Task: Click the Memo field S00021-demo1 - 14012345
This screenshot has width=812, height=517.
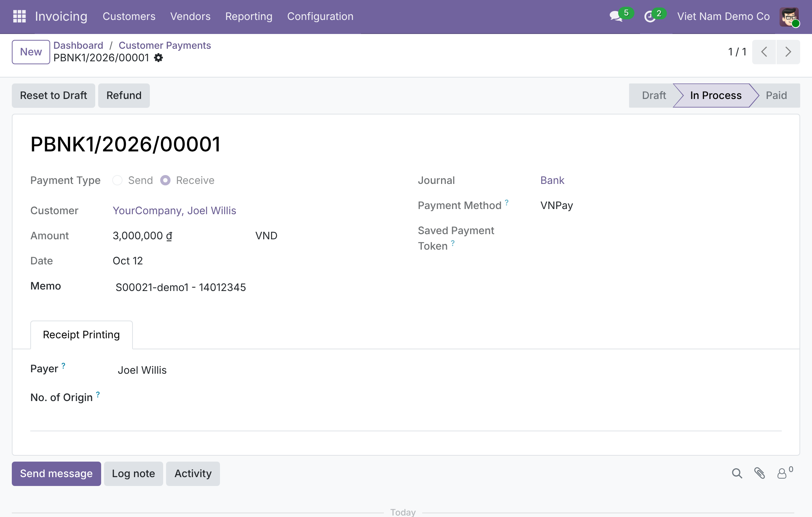Action: (181, 287)
